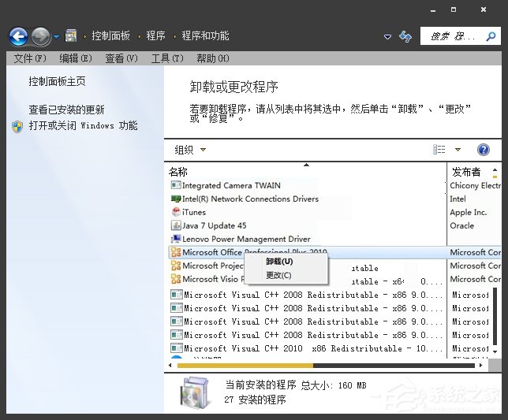Go back with the blue back arrow
Viewport: 508px width, 420px height.
(x=18, y=36)
